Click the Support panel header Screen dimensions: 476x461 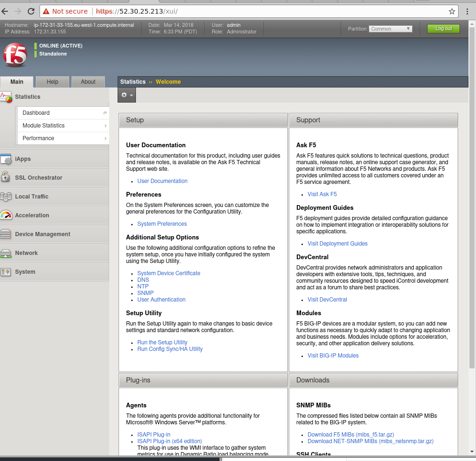373,120
